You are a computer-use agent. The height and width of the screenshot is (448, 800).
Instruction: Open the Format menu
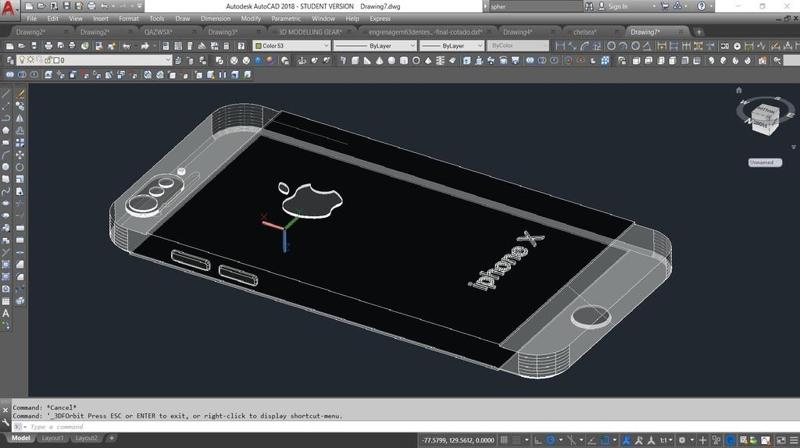click(x=129, y=19)
